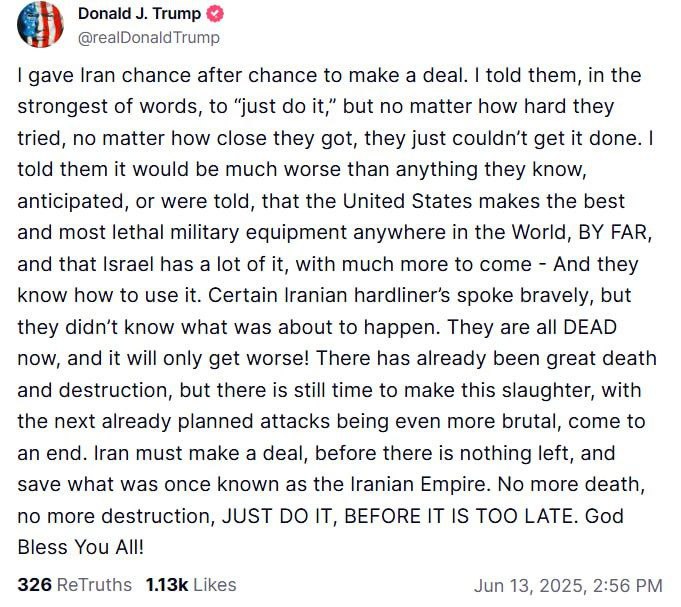Click the closing line "Bless You All!"
Viewport: 681px width, 607px height.
[81, 548]
